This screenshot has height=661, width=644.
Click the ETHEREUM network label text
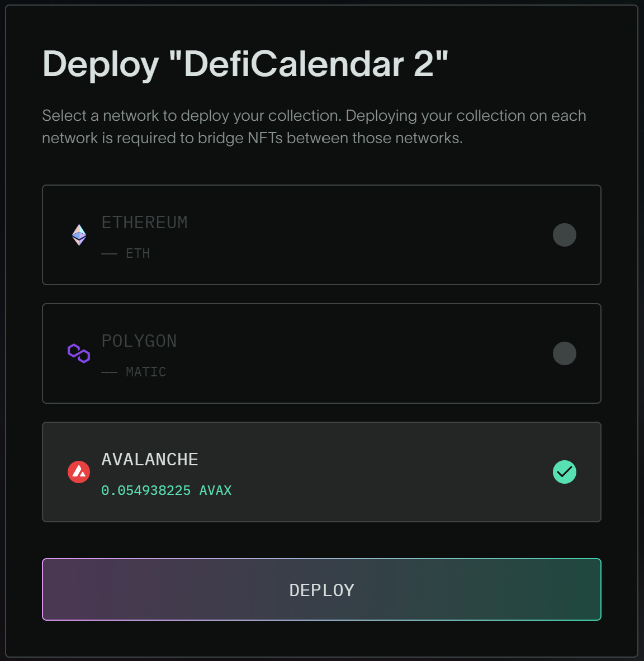click(144, 222)
